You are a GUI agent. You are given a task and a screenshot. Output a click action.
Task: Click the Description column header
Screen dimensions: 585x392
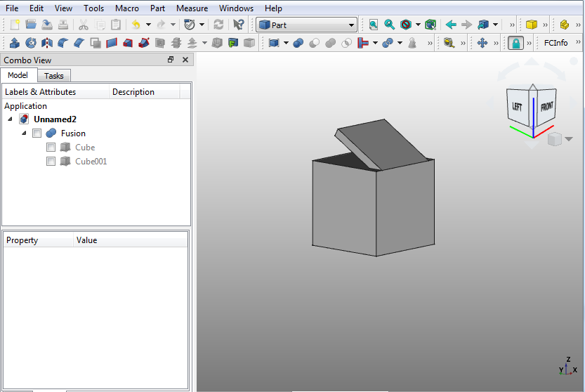coord(133,92)
